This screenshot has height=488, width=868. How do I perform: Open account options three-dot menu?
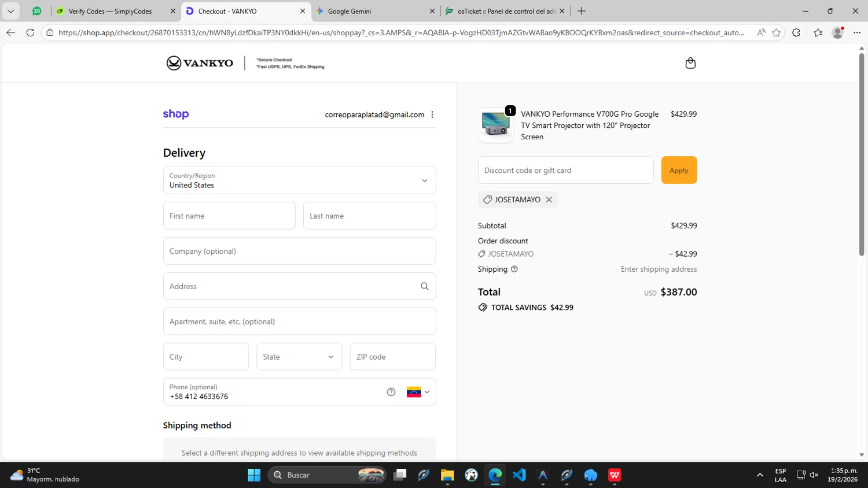[432, 114]
